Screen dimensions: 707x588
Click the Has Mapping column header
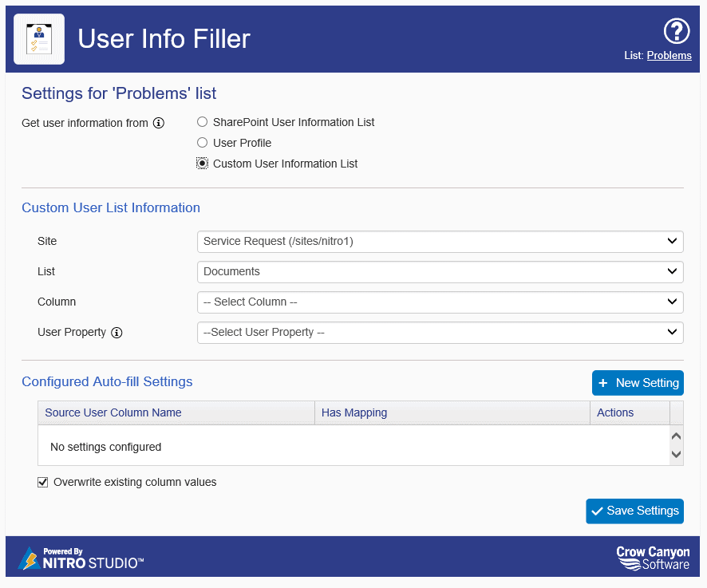452,412
